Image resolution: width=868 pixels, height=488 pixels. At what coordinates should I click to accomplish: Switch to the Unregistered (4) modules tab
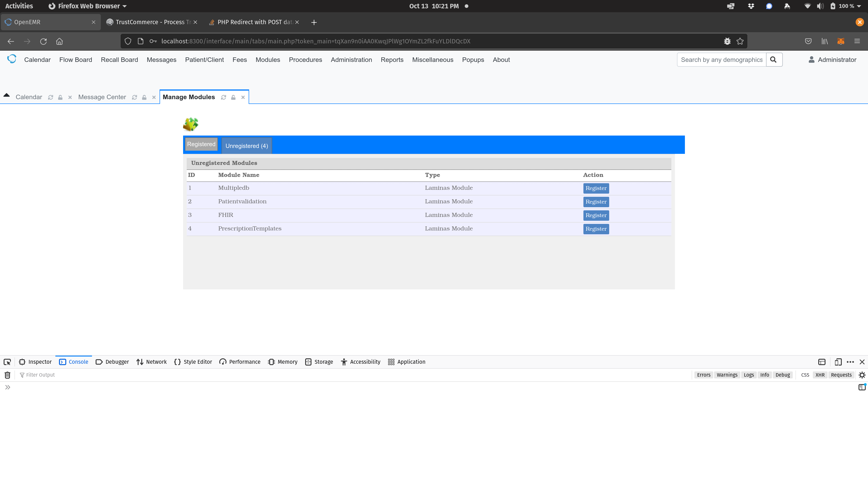tap(246, 145)
